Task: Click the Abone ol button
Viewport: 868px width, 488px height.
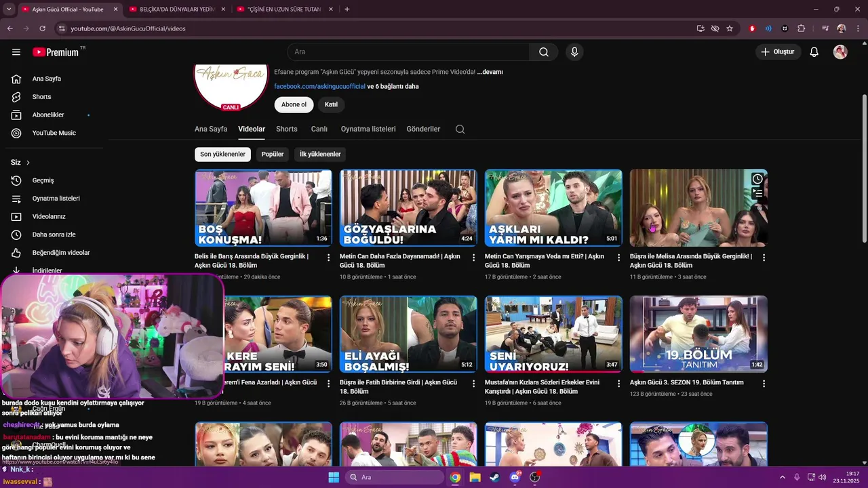Action: tap(294, 104)
